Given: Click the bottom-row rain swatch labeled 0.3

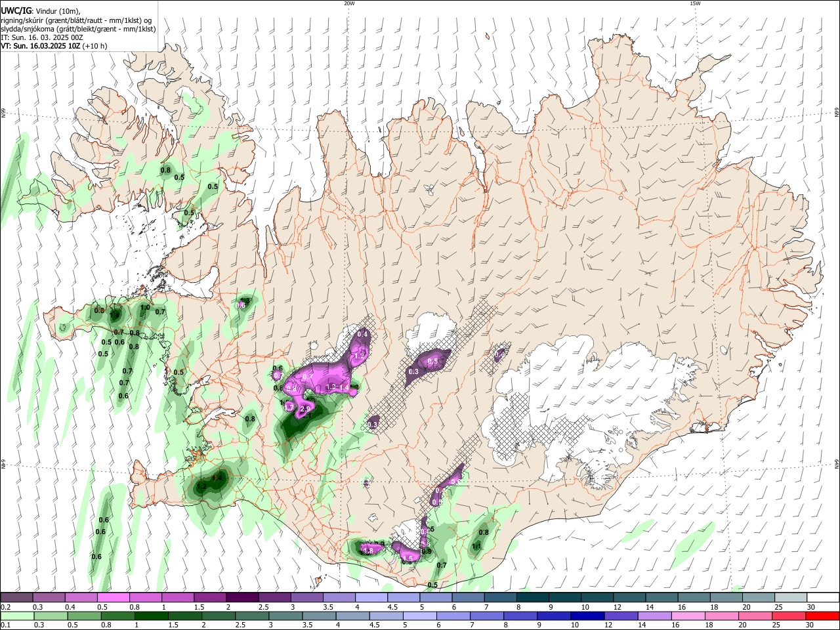Looking at the screenshot, I should click(x=51, y=616).
